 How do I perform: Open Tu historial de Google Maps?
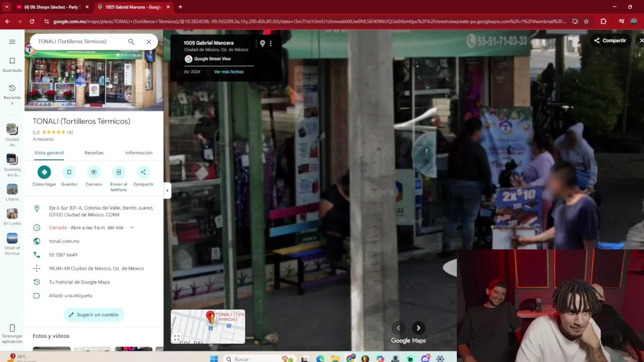(x=79, y=282)
